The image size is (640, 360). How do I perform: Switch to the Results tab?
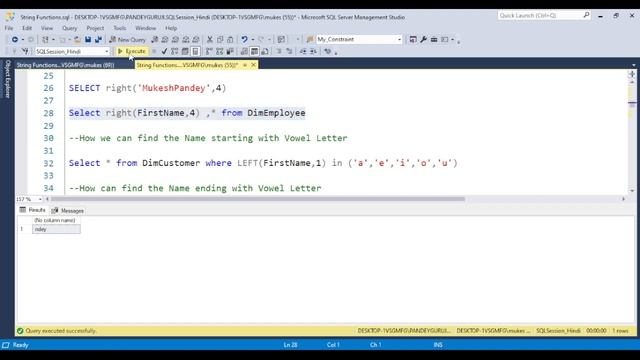pyautogui.click(x=33, y=210)
